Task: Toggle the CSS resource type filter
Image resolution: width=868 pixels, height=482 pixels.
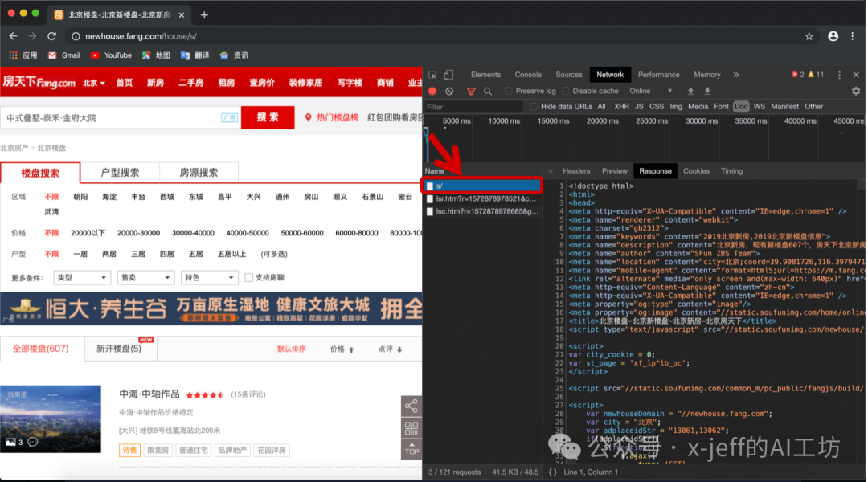Action: coord(657,107)
